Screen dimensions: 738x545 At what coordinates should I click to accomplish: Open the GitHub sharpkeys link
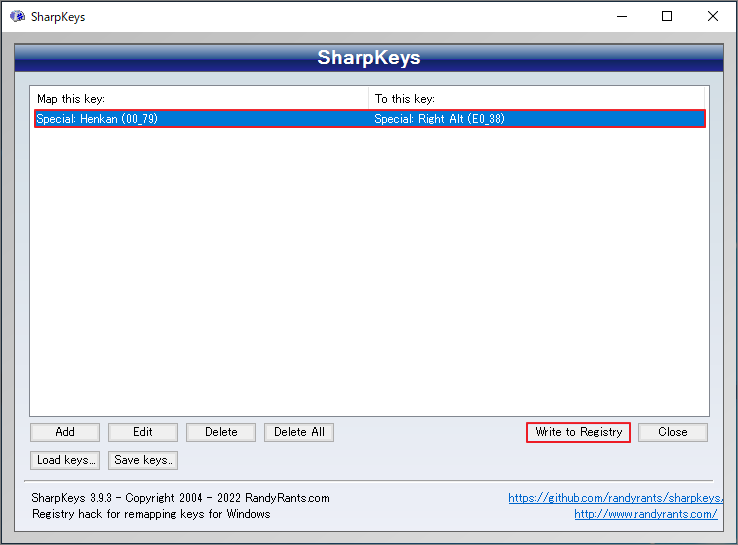point(616,498)
